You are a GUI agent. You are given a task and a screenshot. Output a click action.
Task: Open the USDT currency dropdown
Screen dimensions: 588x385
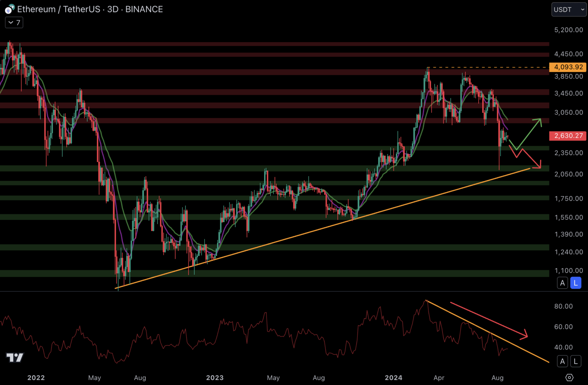[x=569, y=10]
